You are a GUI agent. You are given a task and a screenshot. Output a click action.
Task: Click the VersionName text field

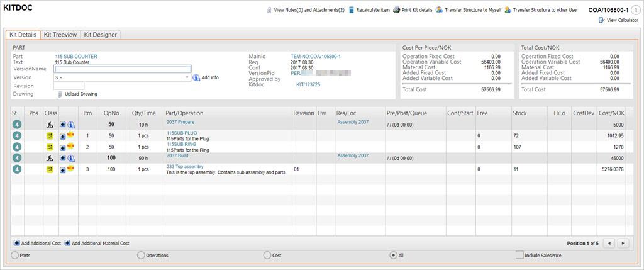[x=123, y=69]
